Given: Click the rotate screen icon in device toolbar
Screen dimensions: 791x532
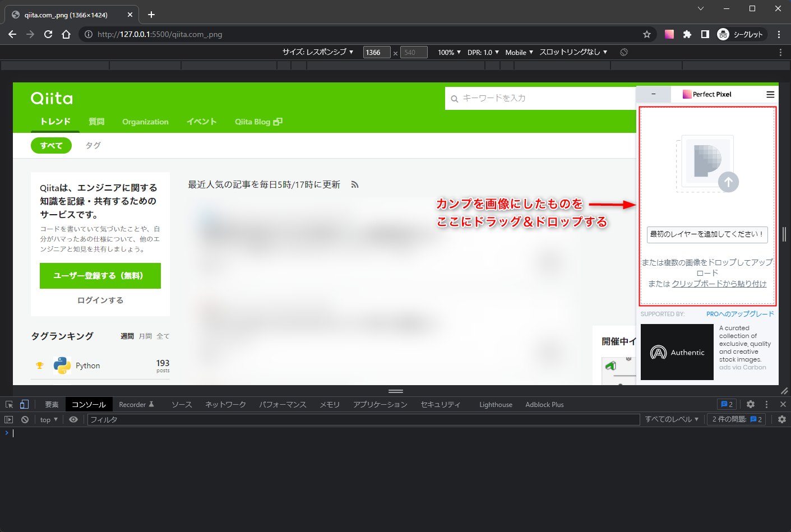Looking at the screenshot, I should tap(624, 52).
